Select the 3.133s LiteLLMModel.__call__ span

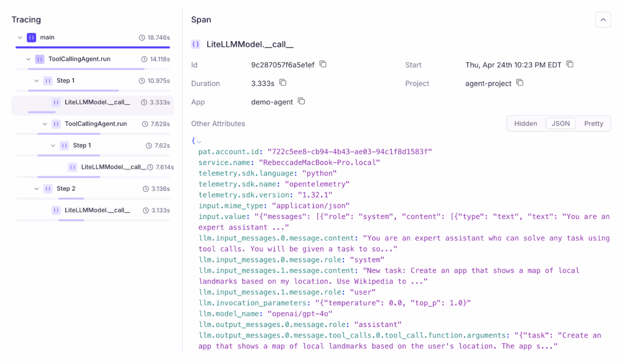point(97,210)
